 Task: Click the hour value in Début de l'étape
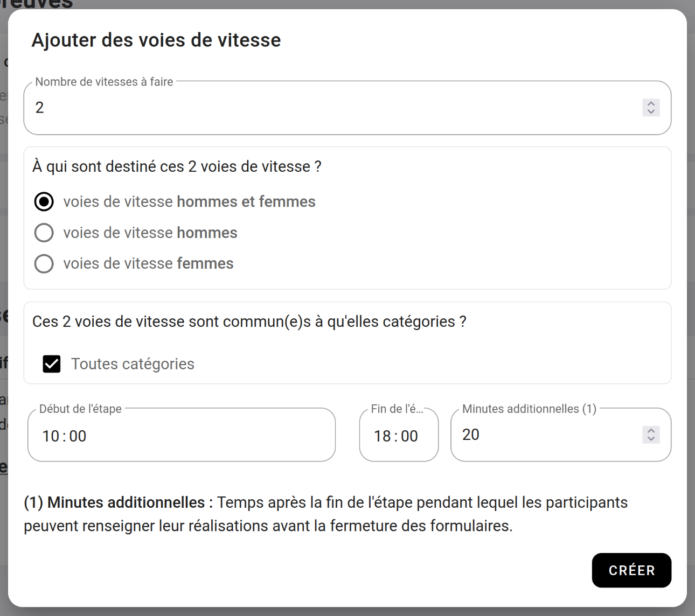pos(51,436)
